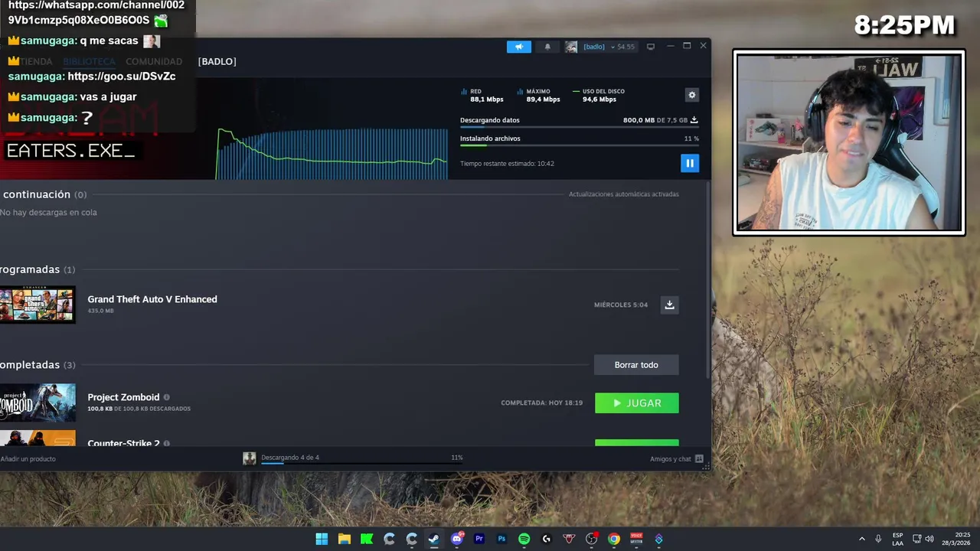The image size is (980, 551).
Task: Click the profile avatar next to [badlo]
Action: 571,47
